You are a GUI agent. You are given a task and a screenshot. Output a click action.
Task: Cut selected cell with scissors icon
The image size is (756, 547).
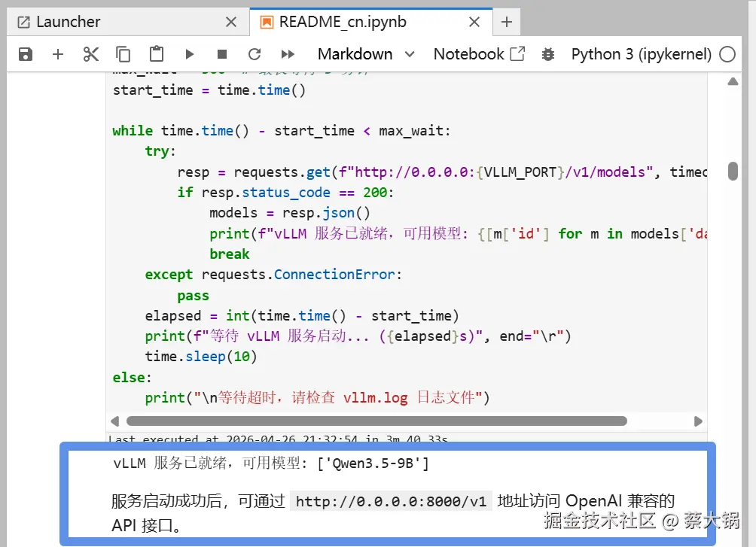point(90,54)
